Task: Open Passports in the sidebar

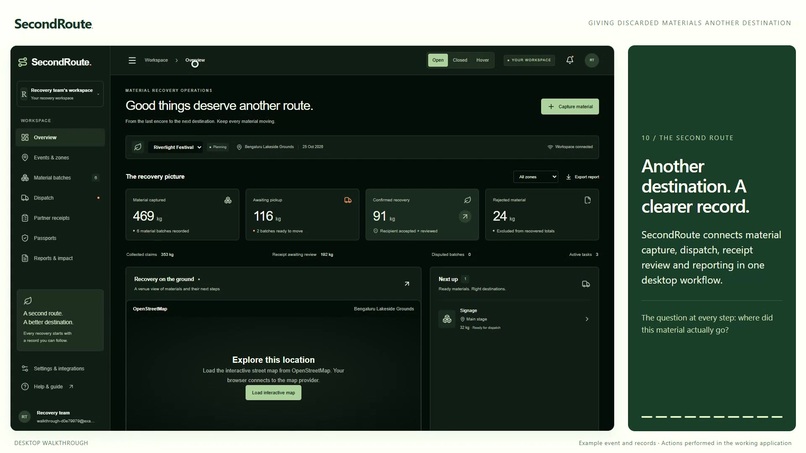Action: [x=60, y=238]
